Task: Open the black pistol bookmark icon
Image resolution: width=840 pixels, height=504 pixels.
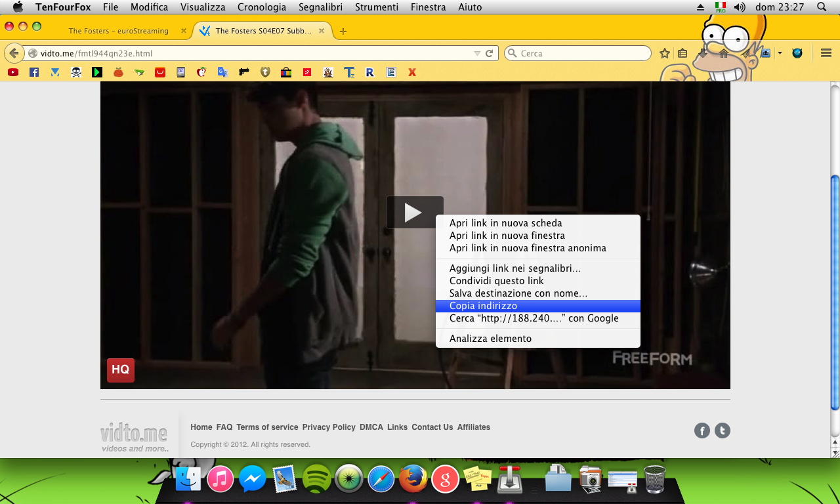Action: pyautogui.click(x=244, y=72)
